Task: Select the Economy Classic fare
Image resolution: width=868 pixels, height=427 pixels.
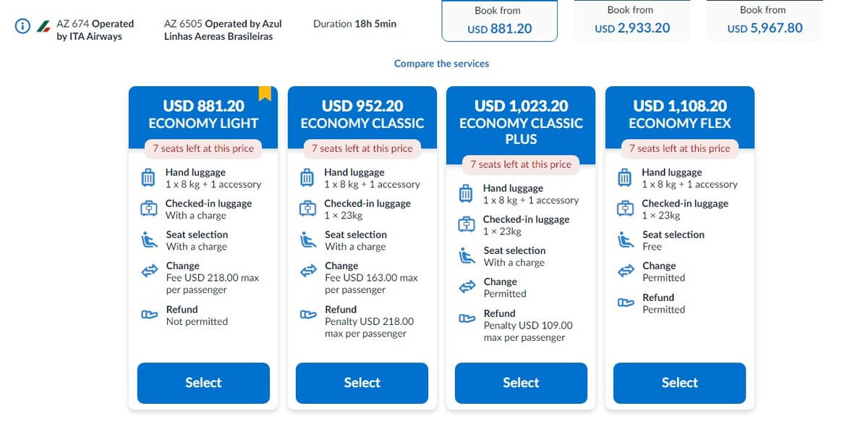Action: (362, 383)
